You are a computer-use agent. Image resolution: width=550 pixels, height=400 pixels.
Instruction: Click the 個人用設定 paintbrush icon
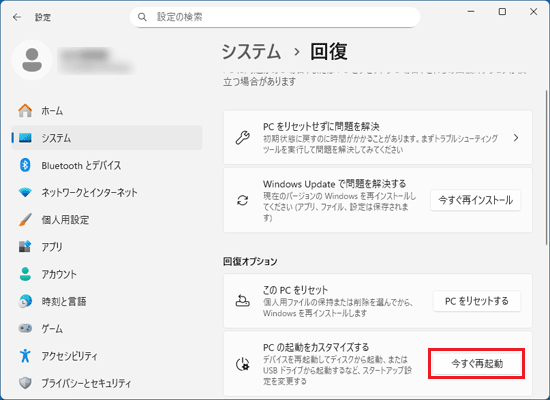25,220
